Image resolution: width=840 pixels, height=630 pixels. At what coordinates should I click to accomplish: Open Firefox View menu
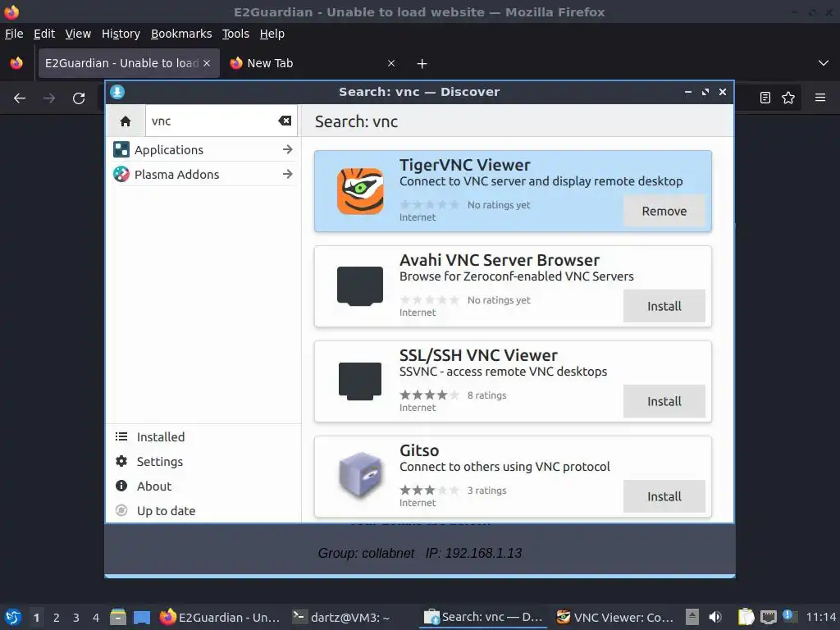point(78,34)
